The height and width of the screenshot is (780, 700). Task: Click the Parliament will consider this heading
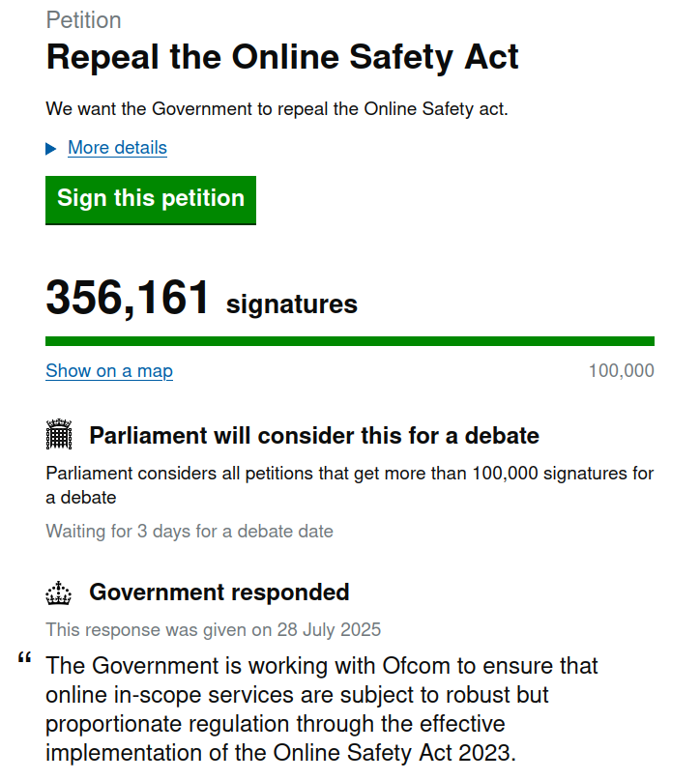pyautogui.click(x=314, y=436)
